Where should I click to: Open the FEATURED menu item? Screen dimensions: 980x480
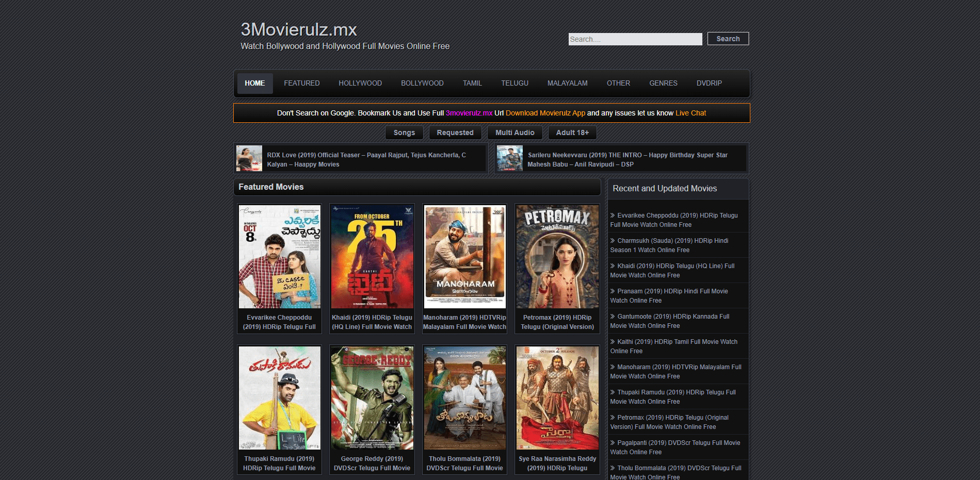(302, 83)
